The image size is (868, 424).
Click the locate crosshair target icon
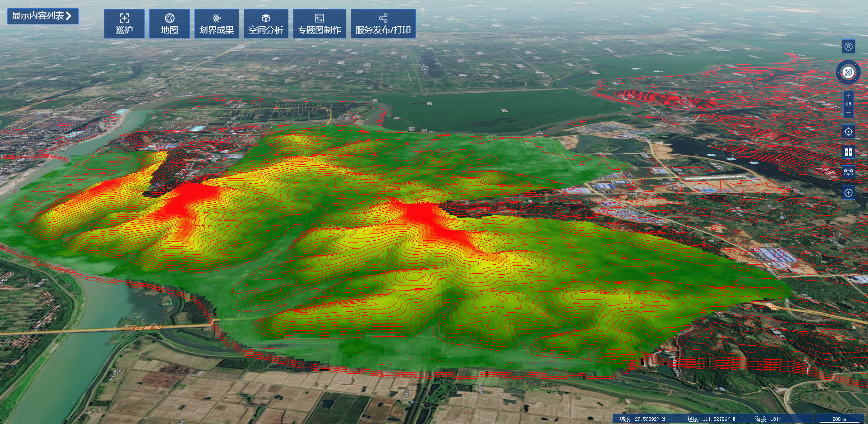pyautogui.click(x=848, y=132)
